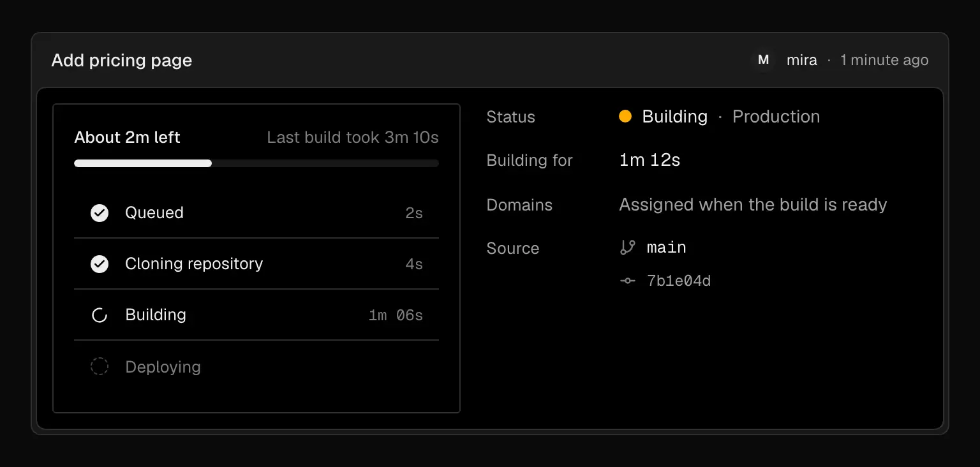The width and height of the screenshot is (980, 467).
Task: Click the Building for field label
Action: (530, 161)
